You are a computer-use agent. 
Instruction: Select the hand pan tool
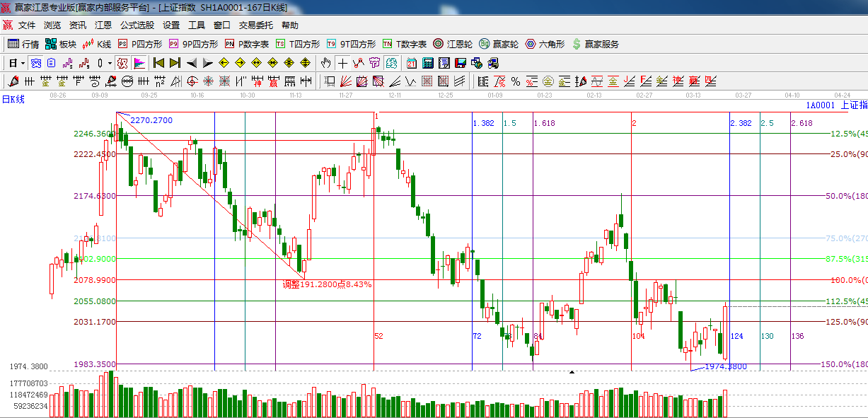(x=325, y=63)
